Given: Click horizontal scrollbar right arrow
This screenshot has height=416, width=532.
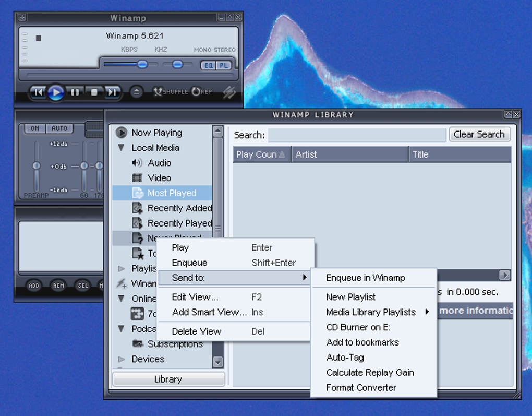Looking at the screenshot, I should tap(505, 275).
